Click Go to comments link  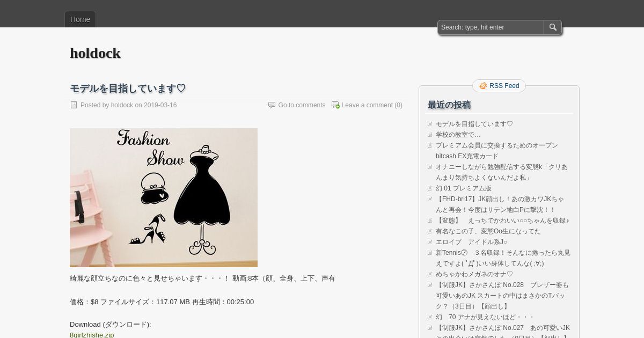pos(302,105)
